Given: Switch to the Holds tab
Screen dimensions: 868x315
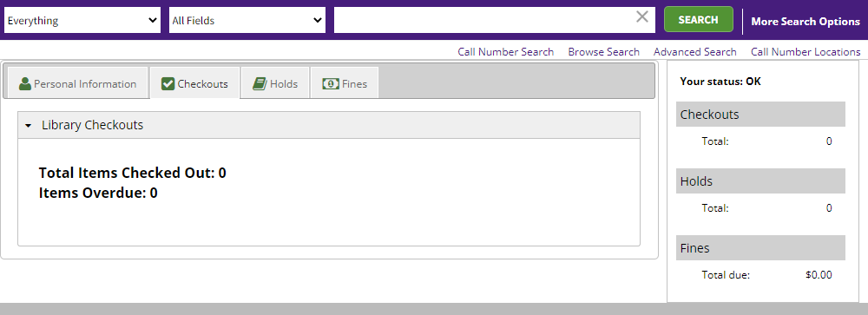Looking at the screenshot, I should [275, 83].
